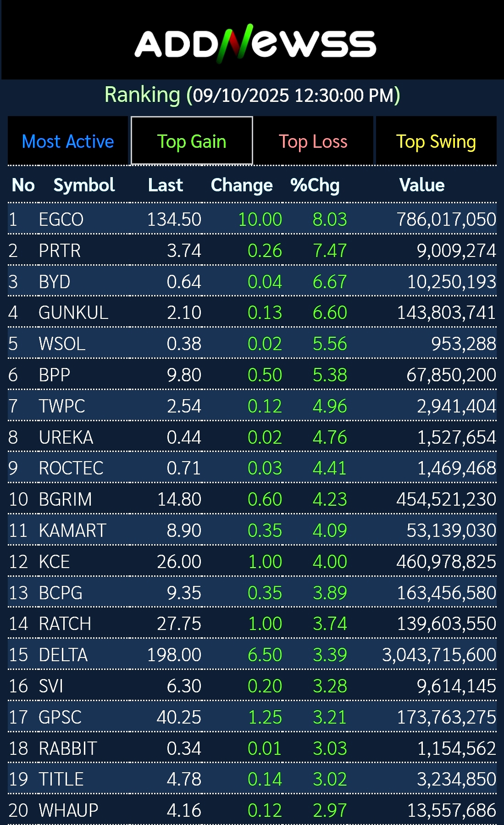Click the Symbol column header
Image resolution: width=504 pixels, height=825 pixels.
pyautogui.click(x=84, y=185)
